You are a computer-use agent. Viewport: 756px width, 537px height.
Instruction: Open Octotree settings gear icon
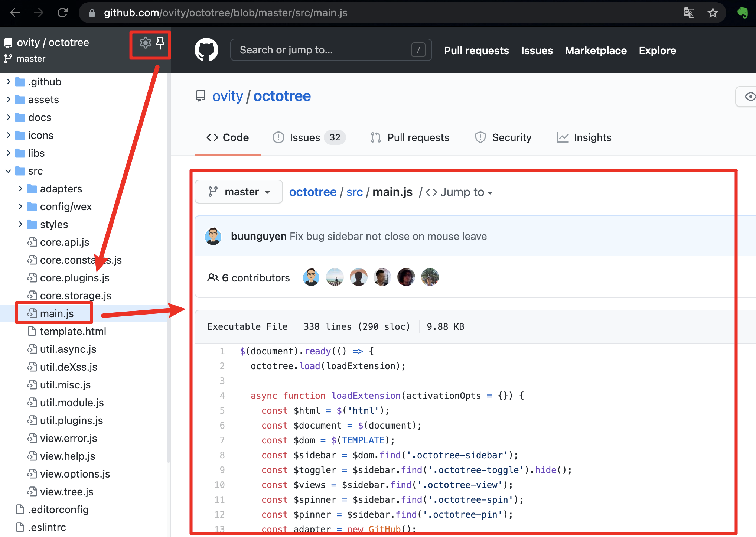(145, 43)
